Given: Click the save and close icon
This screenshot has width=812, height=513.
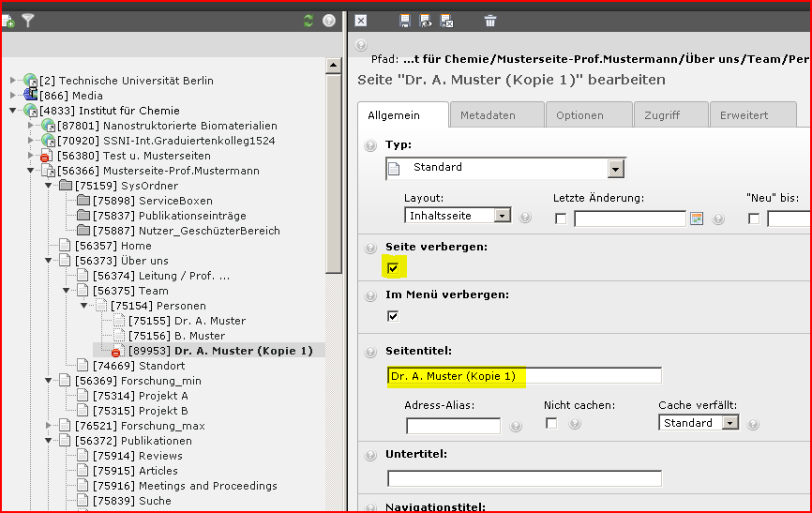Looking at the screenshot, I should click(x=446, y=21).
